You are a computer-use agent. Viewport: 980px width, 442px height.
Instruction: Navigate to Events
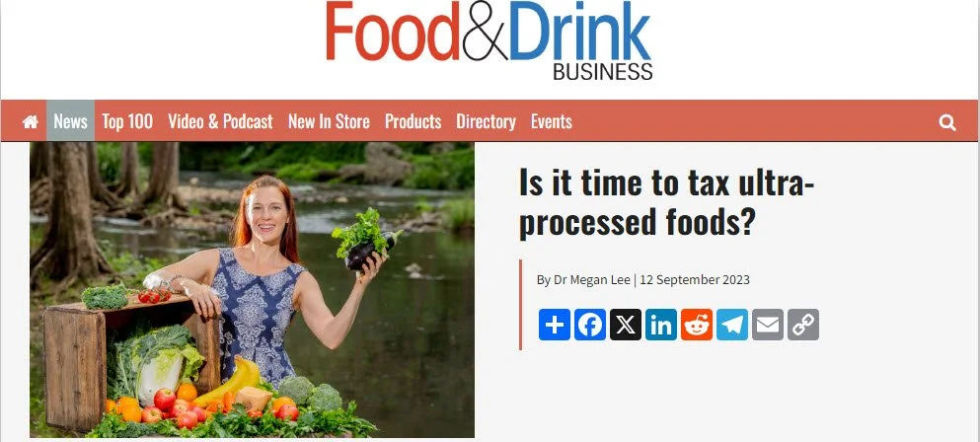pyautogui.click(x=552, y=120)
